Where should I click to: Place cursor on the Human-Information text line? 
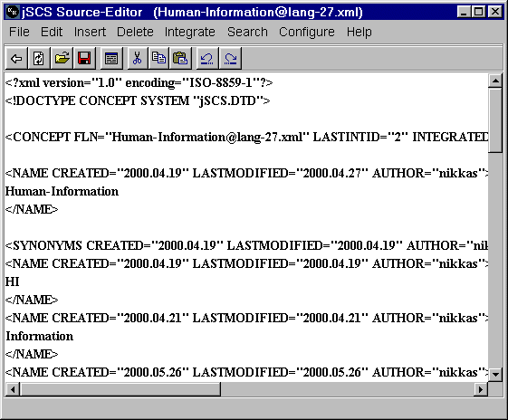pyautogui.click(x=62, y=191)
